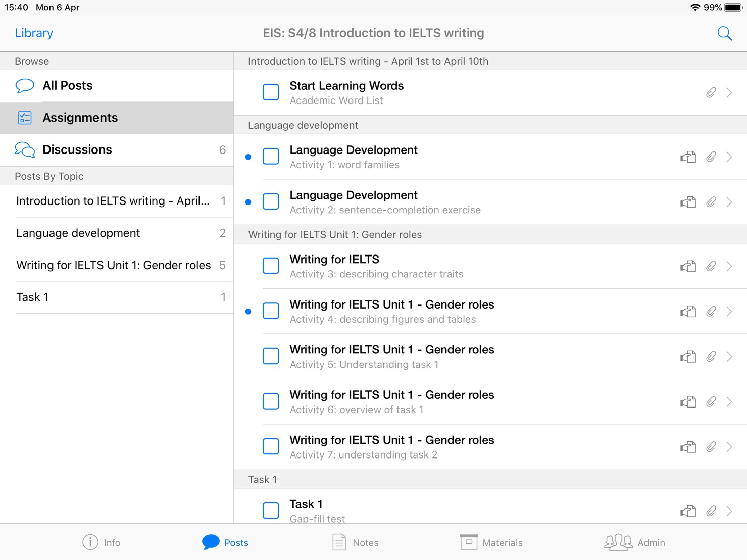
Task: Switch to the Info tab
Action: click(101, 542)
